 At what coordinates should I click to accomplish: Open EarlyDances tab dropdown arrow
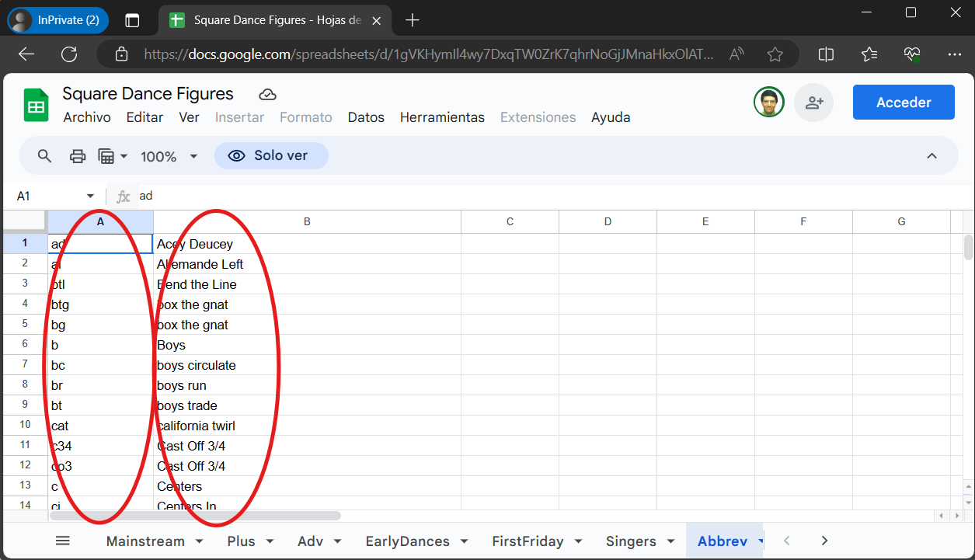click(x=464, y=541)
